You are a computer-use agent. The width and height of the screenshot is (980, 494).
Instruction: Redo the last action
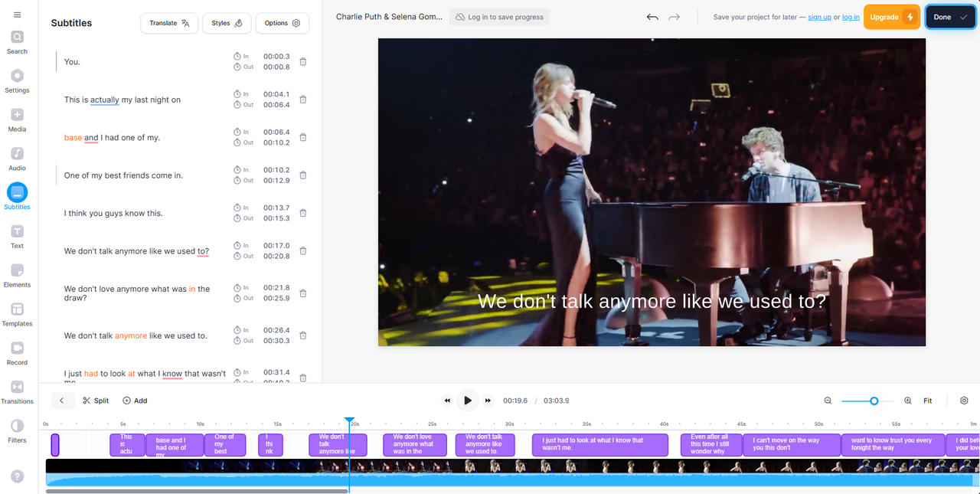point(674,17)
